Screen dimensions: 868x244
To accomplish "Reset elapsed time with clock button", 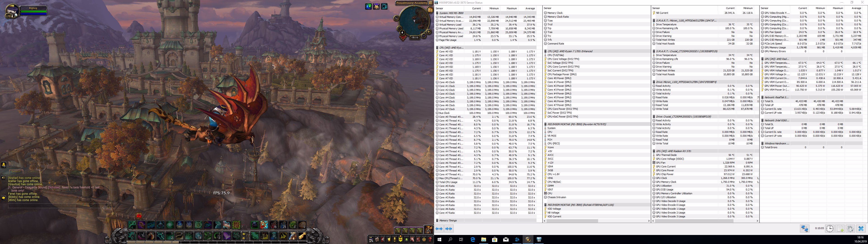I will tap(830, 229).
